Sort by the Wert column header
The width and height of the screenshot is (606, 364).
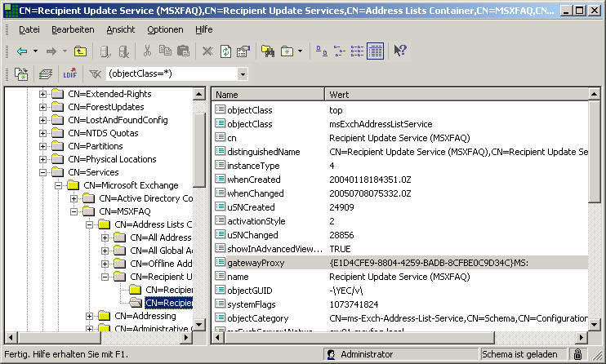pos(457,95)
